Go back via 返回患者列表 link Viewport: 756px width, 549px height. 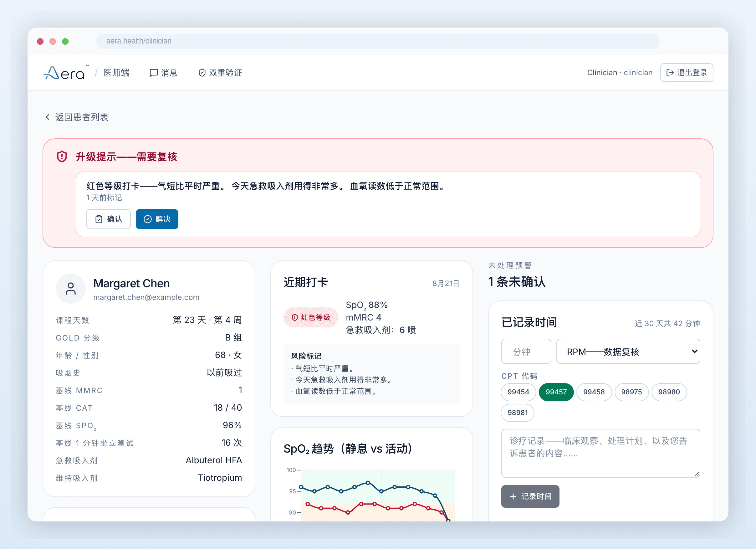pos(77,117)
